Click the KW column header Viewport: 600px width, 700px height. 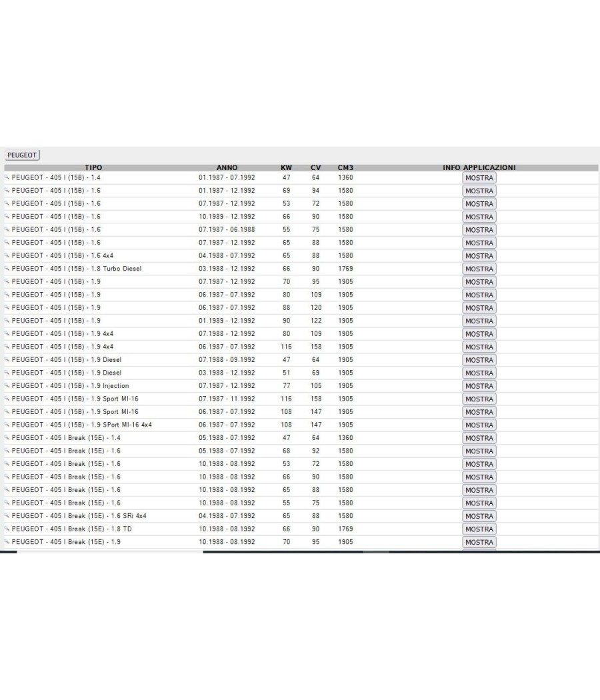286,168
